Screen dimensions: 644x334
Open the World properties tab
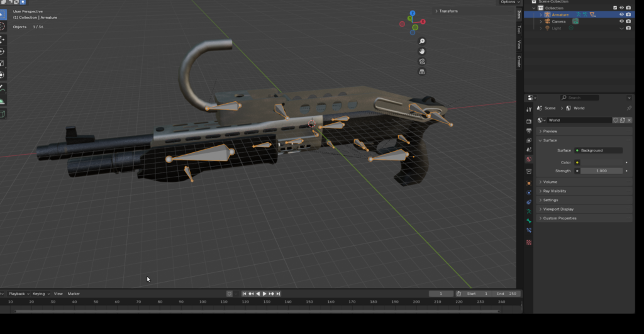pyautogui.click(x=529, y=159)
